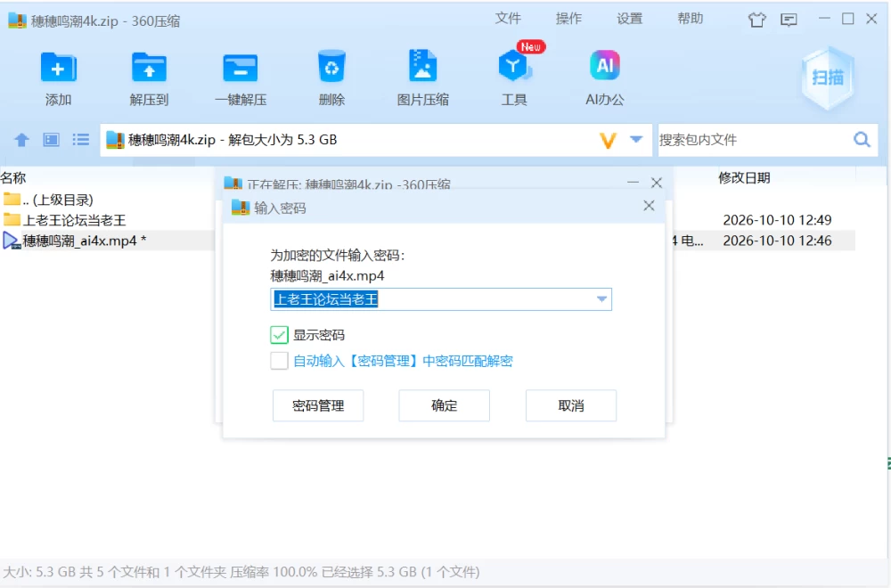Sort by the 修改日期 column header
The width and height of the screenshot is (891, 588).
[744, 178]
